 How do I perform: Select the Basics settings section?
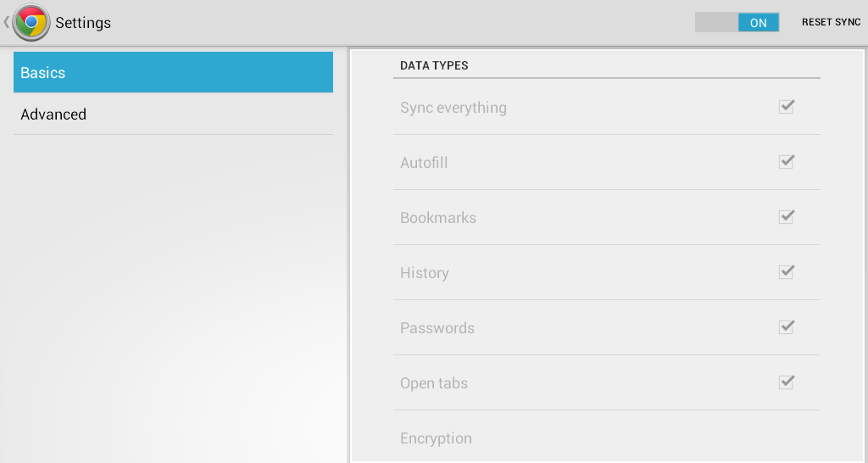point(173,72)
